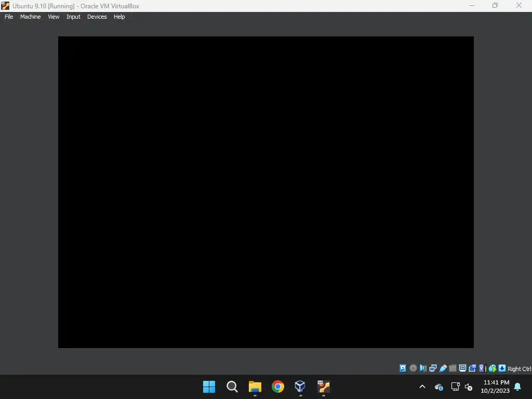532x399 pixels.
Task: Open File Explorer from the taskbar
Action: (255, 387)
